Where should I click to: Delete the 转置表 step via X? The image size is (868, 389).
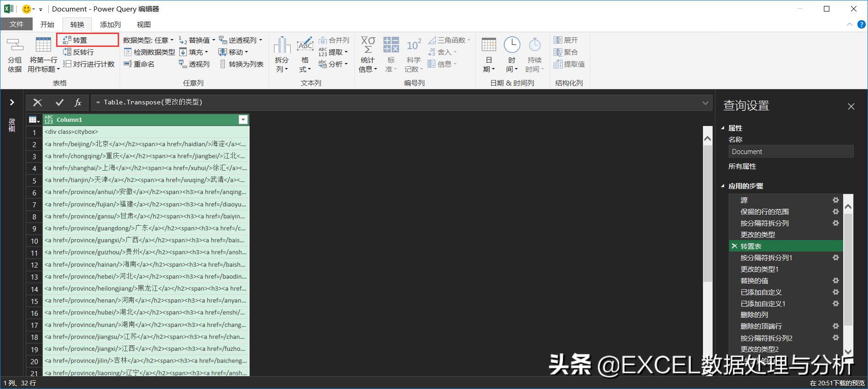tap(735, 246)
